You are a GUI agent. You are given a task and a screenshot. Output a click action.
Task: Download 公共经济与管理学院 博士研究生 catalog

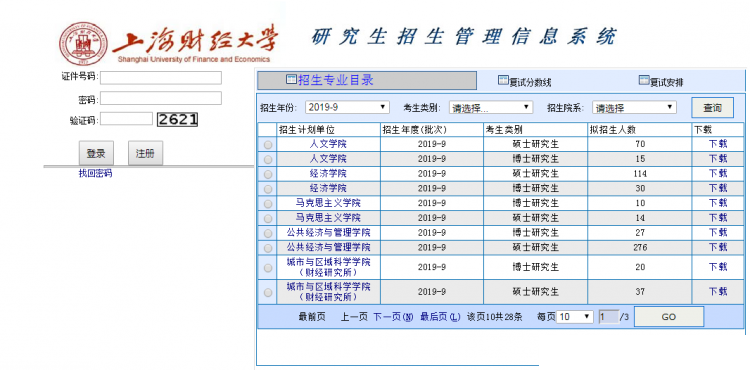pos(717,232)
